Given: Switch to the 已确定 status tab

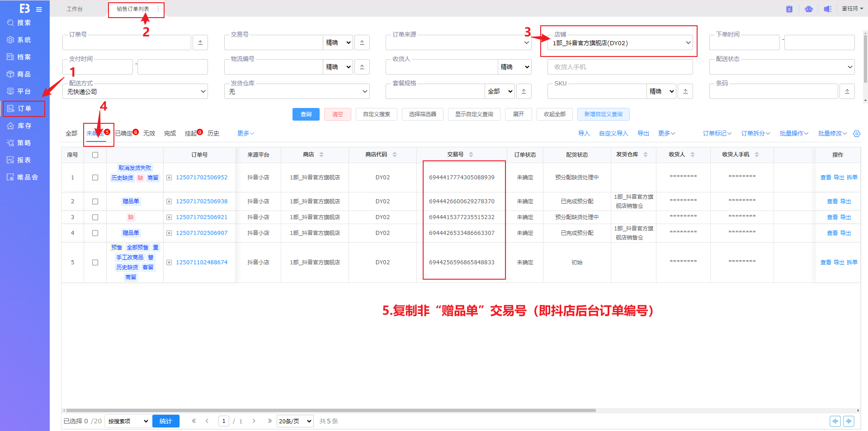Looking at the screenshot, I should click(124, 133).
